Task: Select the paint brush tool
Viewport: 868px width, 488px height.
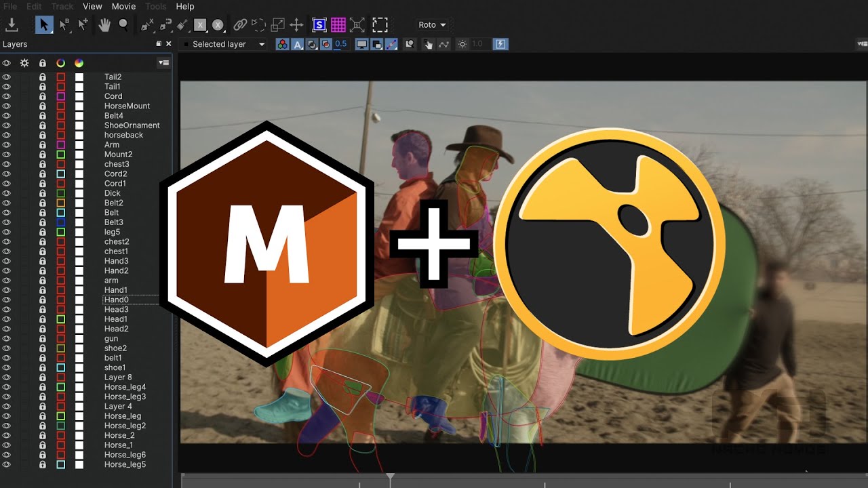Action: (x=182, y=25)
